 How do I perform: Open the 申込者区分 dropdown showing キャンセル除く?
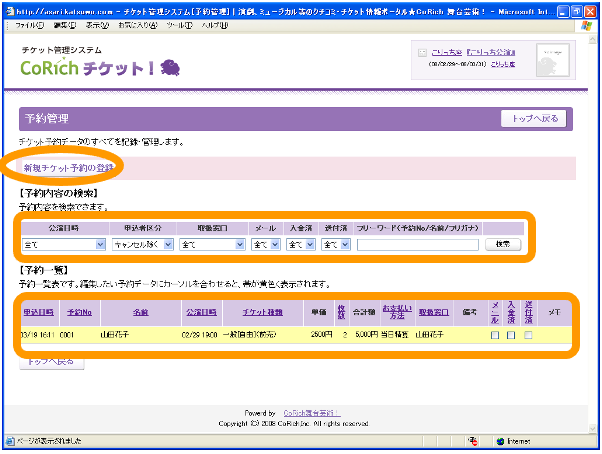click(x=141, y=243)
